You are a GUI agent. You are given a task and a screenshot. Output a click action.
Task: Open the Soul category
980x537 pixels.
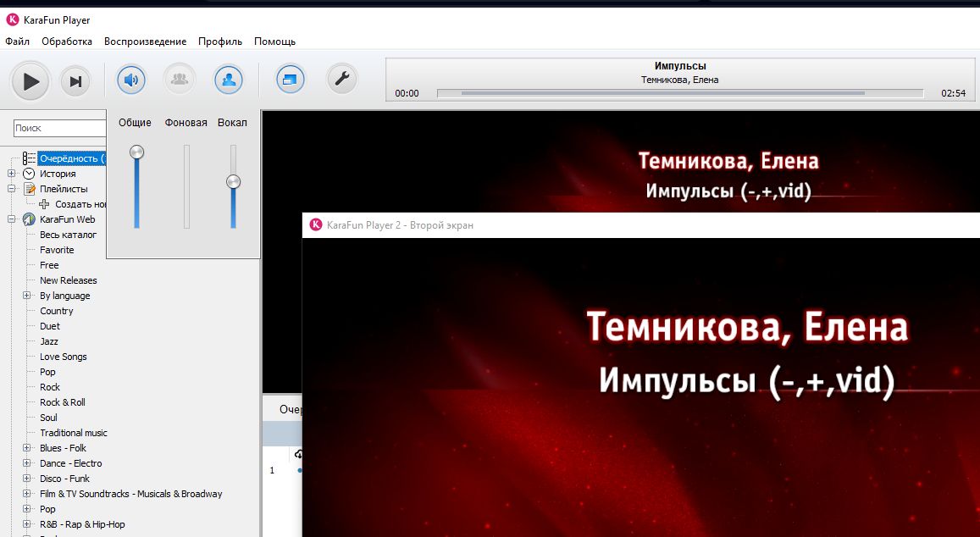[x=49, y=418]
